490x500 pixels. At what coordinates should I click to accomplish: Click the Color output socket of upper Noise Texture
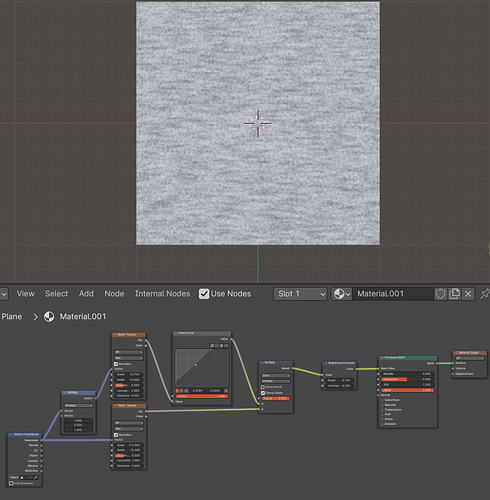point(146,346)
